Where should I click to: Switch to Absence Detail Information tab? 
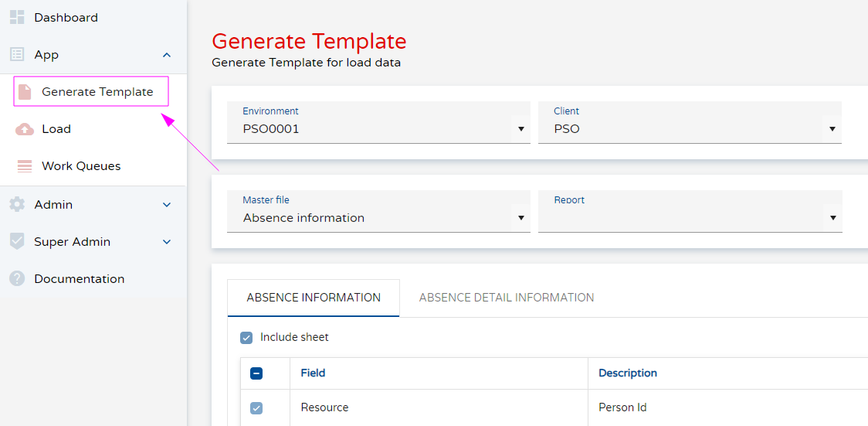click(x=507, y=298)
